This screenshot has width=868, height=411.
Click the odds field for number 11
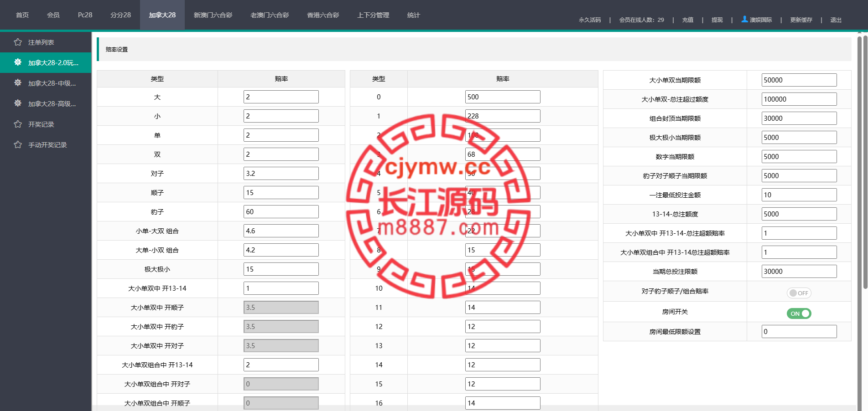pyautogui.click(x=503, y=307)
